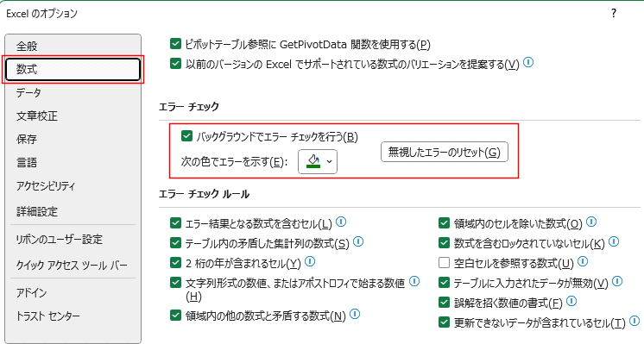Click the help question mark icon
Image resolution: width=644 pixels, height=344 pixels.
coord(614,13)
